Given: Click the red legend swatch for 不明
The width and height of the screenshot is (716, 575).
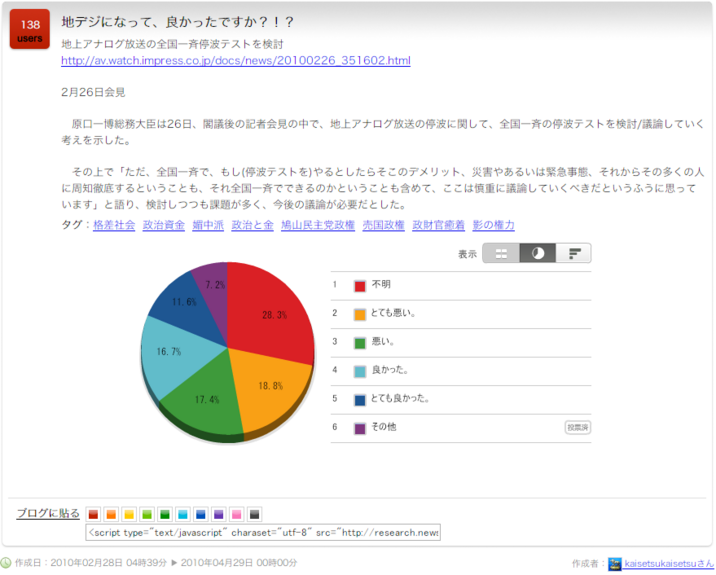Looking at the screenshot, I should coord(360,286).
